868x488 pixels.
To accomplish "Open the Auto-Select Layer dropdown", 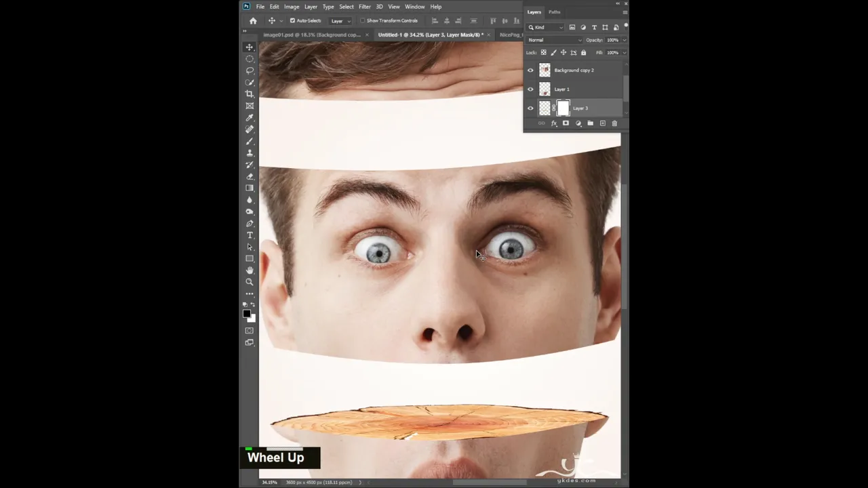I will pos(340,21).
